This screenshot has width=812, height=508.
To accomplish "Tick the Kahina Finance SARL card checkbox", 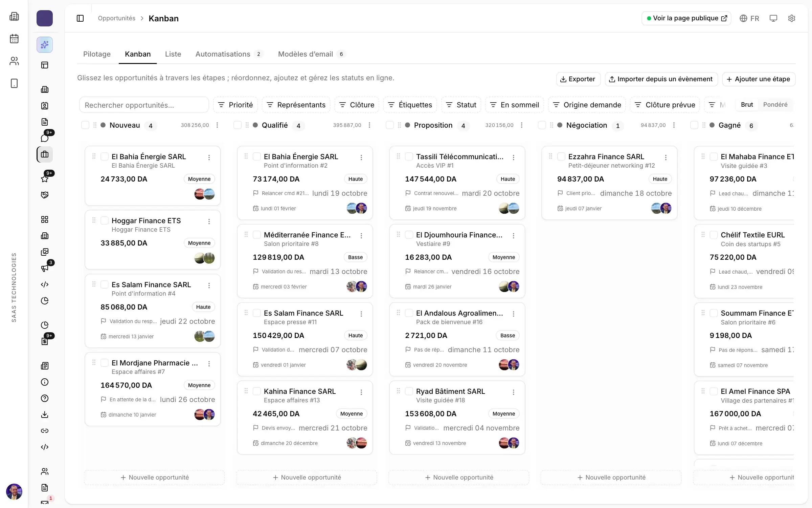I will tap(257, 391).
